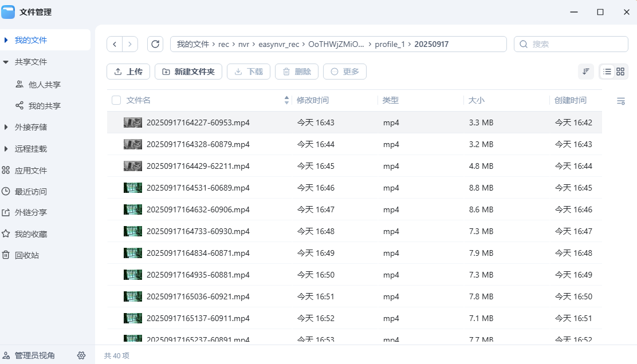Switch to grid view icon

click(x=620, y=72)
